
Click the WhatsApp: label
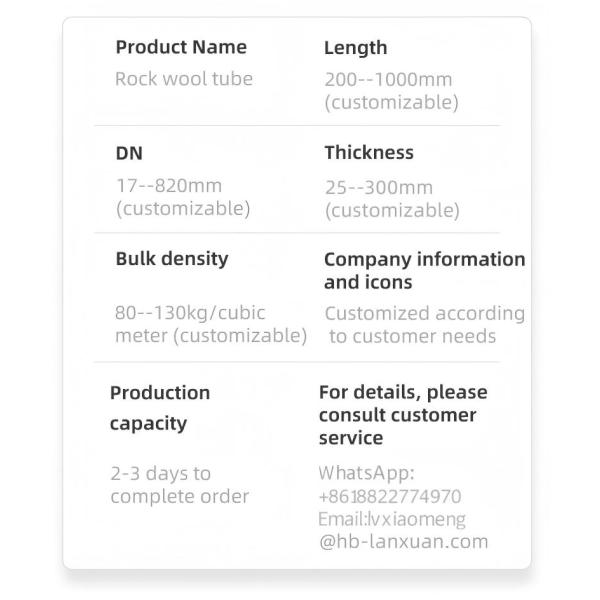click(x=366, y=473)
